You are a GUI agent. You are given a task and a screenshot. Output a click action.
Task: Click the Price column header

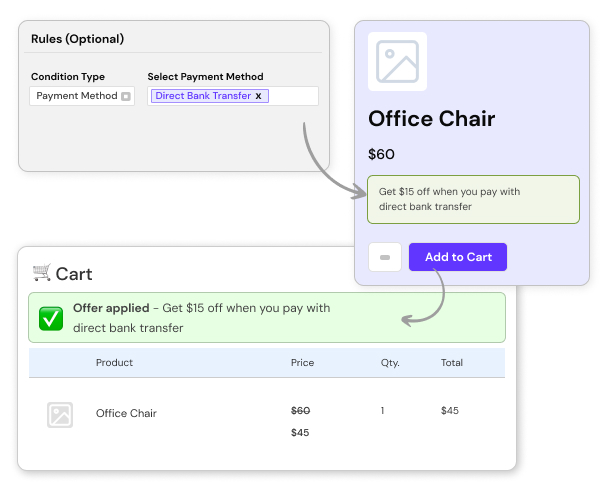click(302, 362)
